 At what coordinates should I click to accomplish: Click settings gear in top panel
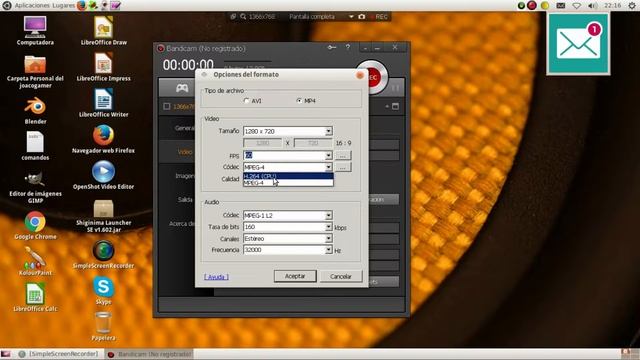(632, 5)
